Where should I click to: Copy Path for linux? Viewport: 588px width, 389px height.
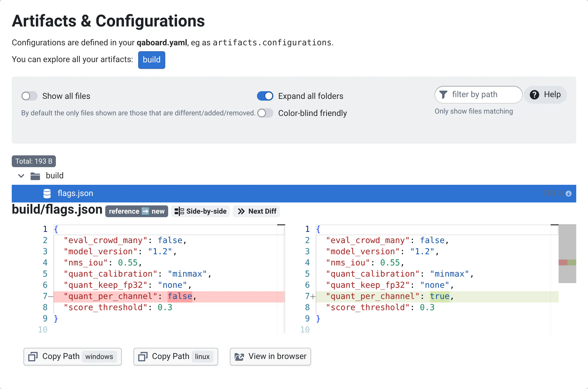pos(176,357)
